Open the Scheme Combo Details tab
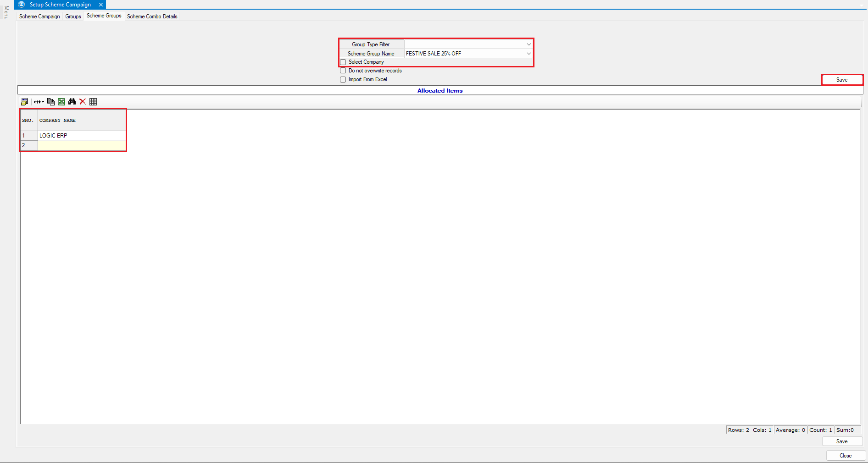 [x=152, y=17]
